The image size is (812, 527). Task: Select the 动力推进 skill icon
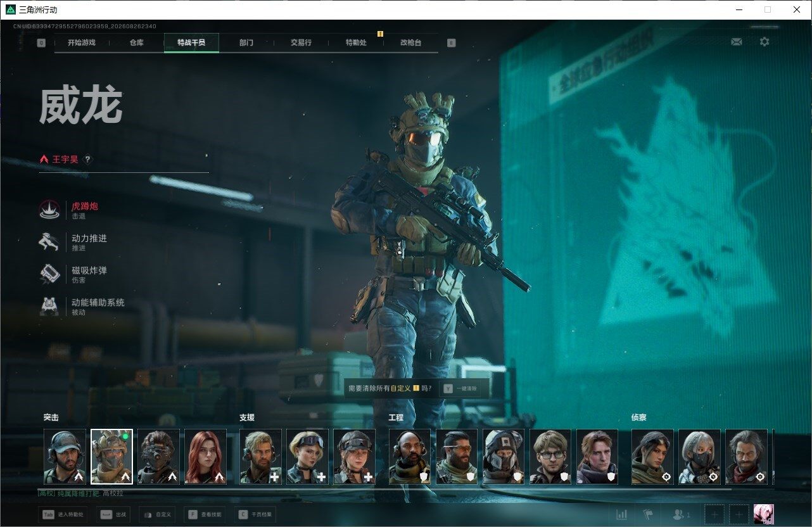(x=49, y=242)
